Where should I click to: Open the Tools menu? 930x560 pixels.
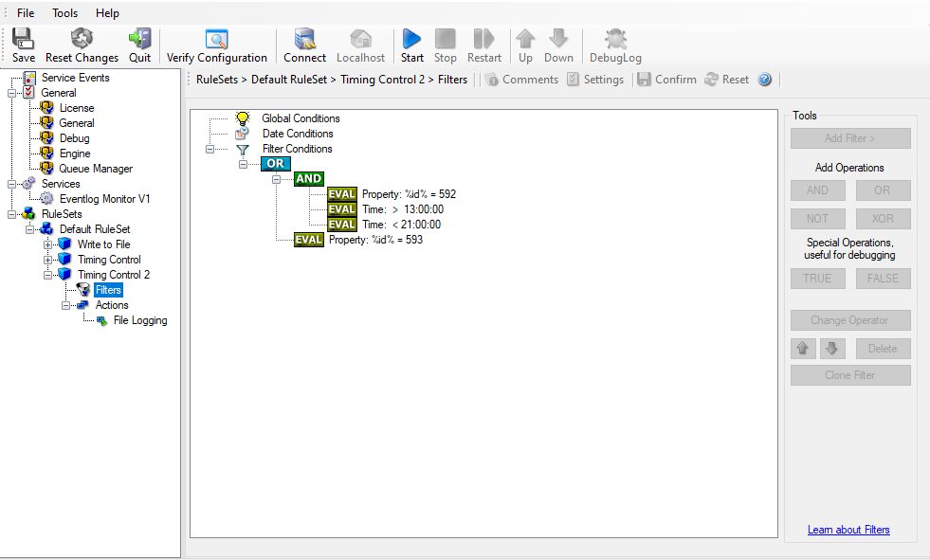[x=65, y=13]
